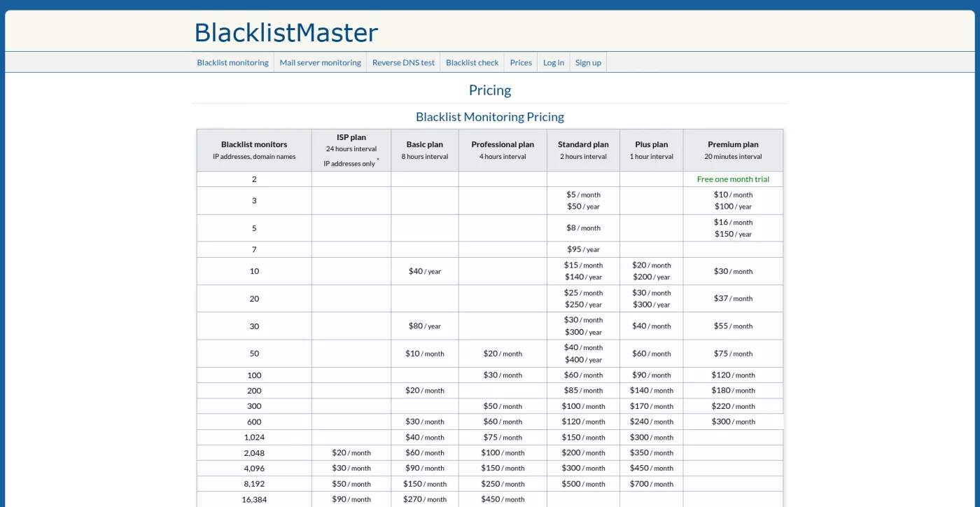Select Prices in the navigation bar
Screen dimensions: 980x507
(x=521, y=62)
